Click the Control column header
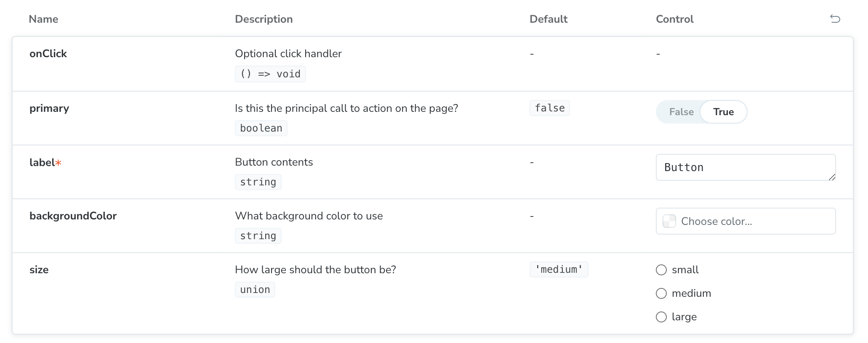This screenshot has width=868, height=343. 674,19
